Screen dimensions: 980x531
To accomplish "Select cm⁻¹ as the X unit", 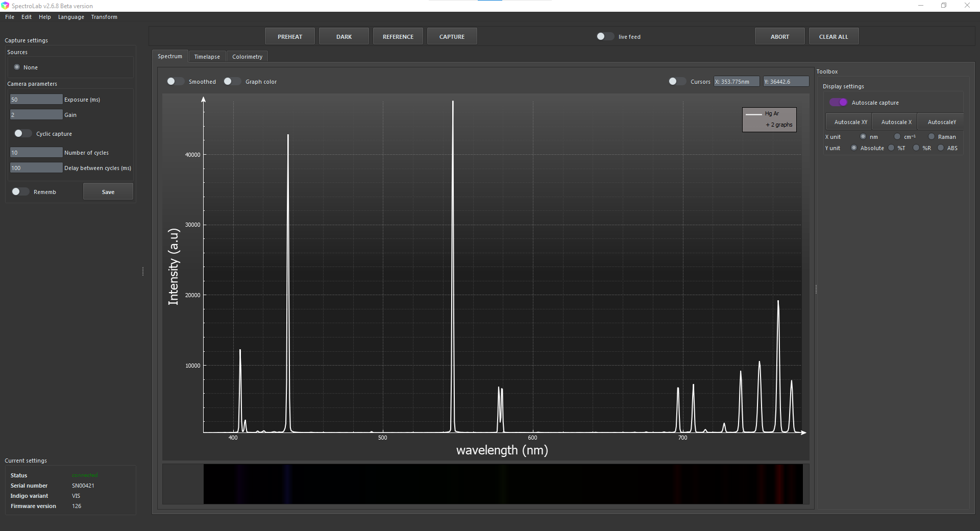I will pyautogui.click(x=897, y=136).
